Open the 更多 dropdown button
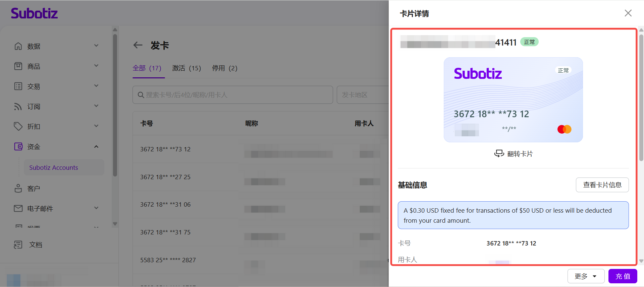Image resolution: width=644 pixels, height=287 pixels. (x=586, y=276)
